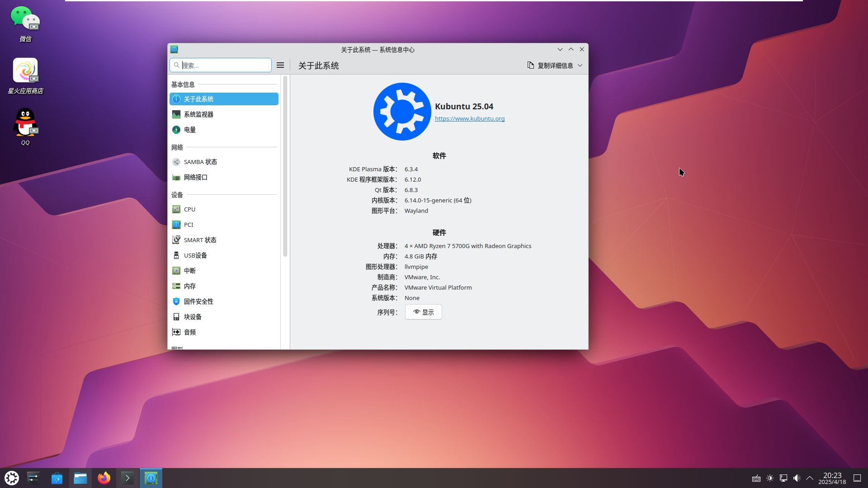The height and width of the screenshot is (488, 868).
Task: Open the hamburger menu beside search
Action: click(x=280, y=66)
